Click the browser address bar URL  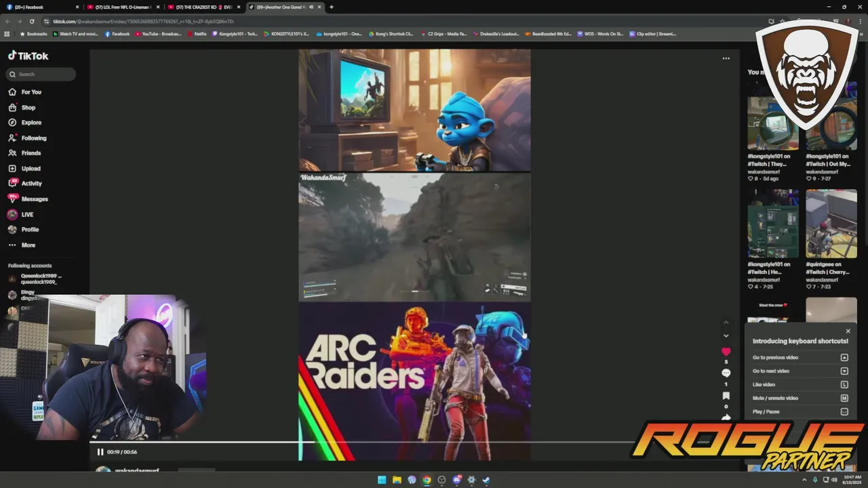pyautogui.click(x=142, y=22)
